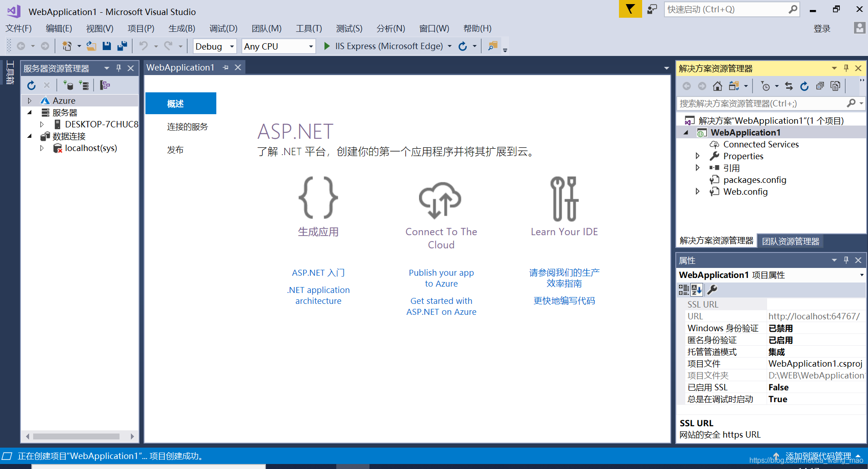Select the 连接的服务 side tab
The height and width of the screenshot is (469, 868).
[187, 127]
